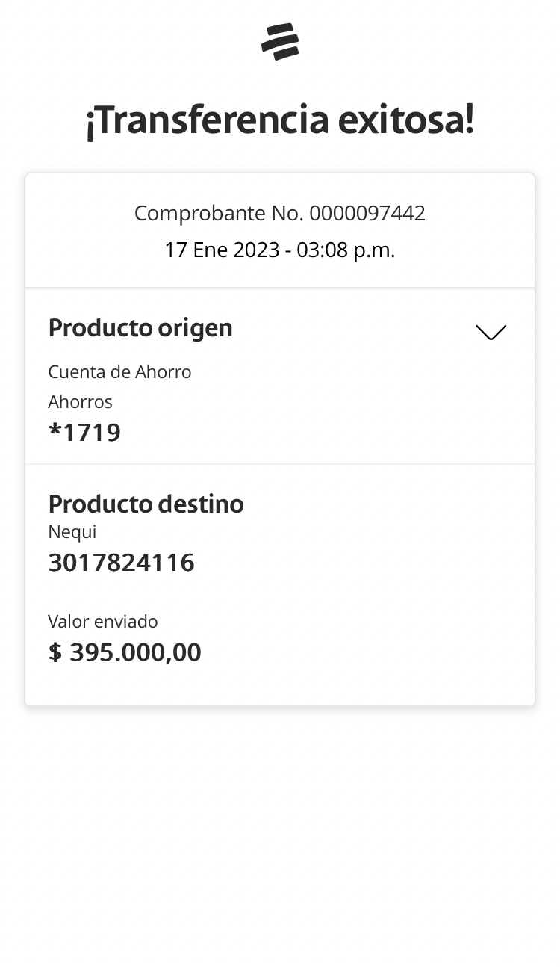Click the "Valor enviado" label
Screen dimensions: 560x967
[103, 622]
